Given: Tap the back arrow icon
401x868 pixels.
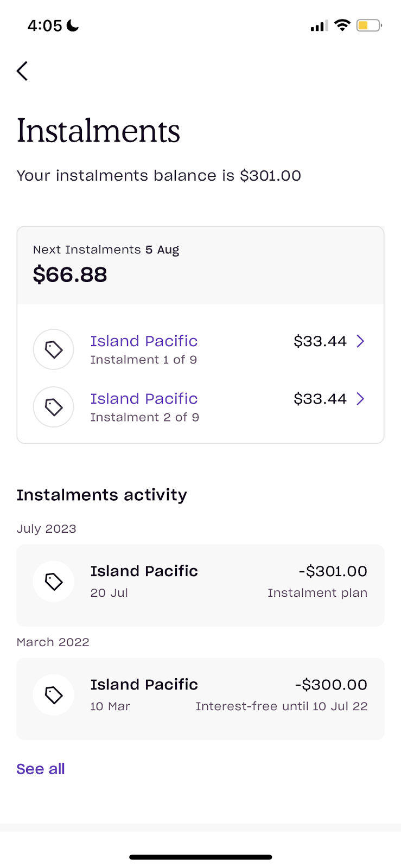Looking at the screenshot, I should tap(22, 71).
